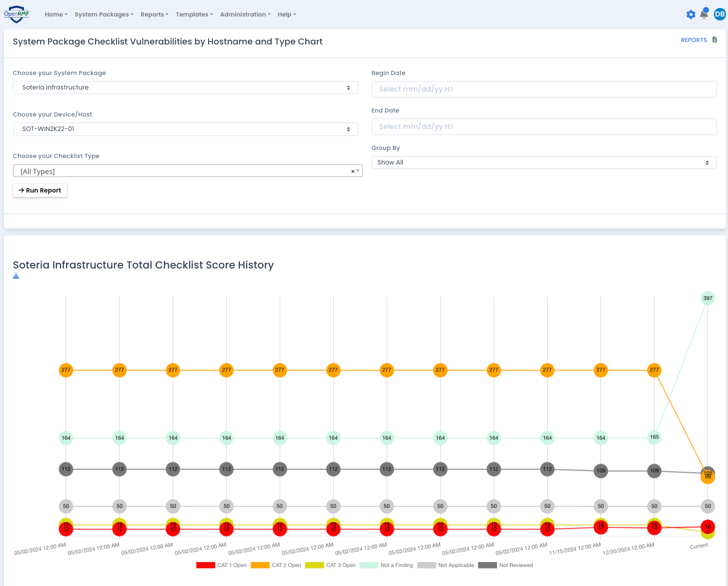Click the 'Group By' label

[386, 148]
